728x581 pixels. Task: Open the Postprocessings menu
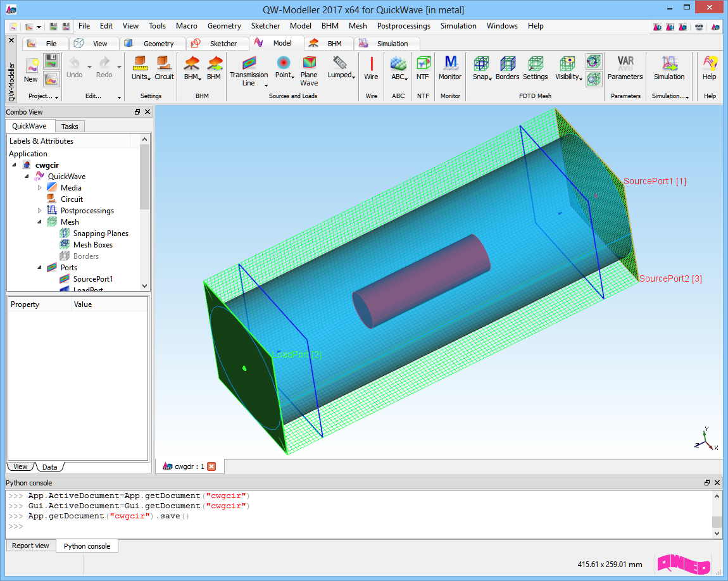pos(403,26)
